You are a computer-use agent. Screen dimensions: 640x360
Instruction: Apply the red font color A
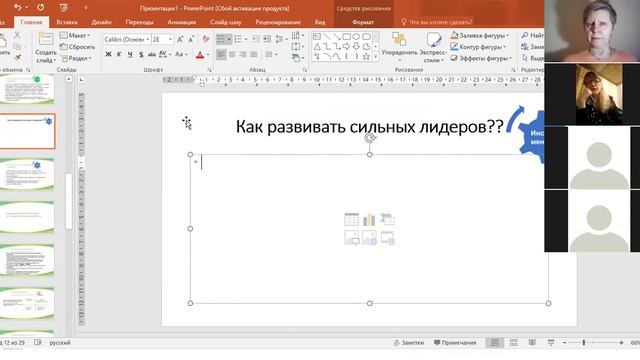point(200,55)
